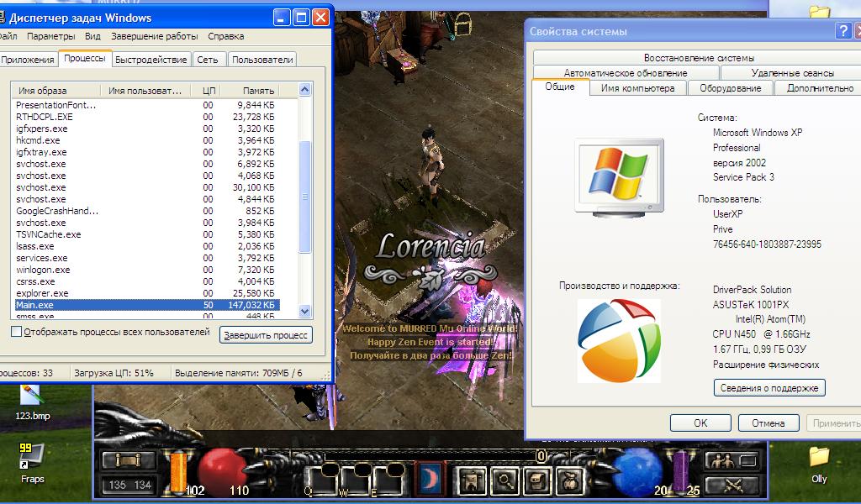861x504 pixels.
Task: Click the process list scrollbar thumb
Action: [x=304, y=197]
